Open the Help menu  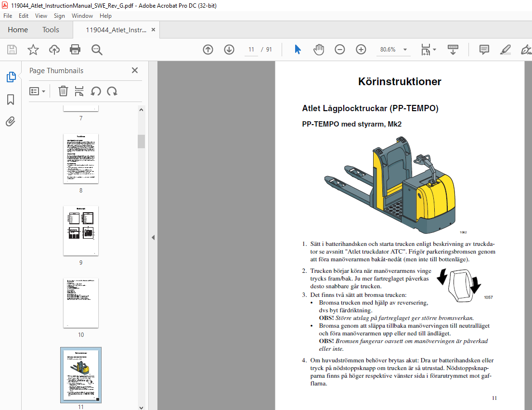coord(105,15)
